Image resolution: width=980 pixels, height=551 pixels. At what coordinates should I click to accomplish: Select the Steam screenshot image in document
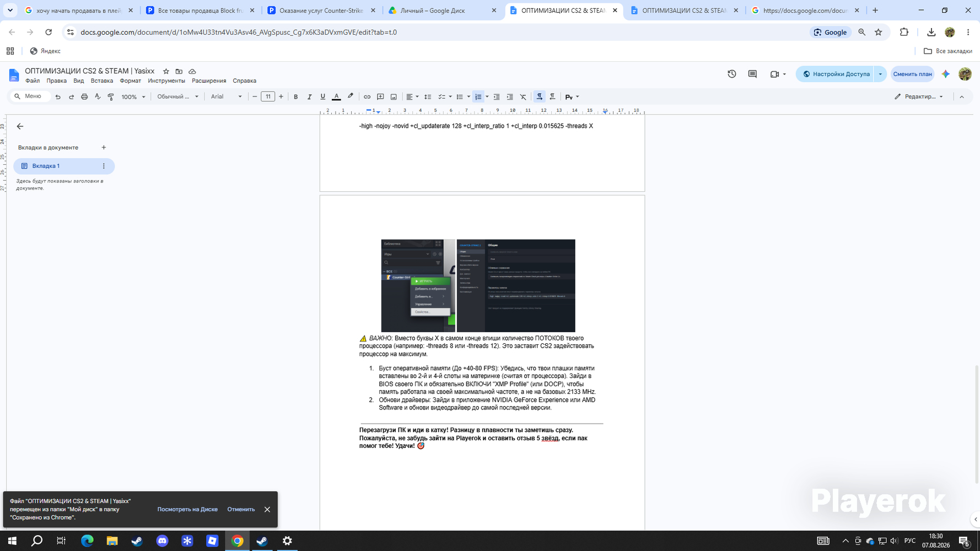click(x=478, y=286)
